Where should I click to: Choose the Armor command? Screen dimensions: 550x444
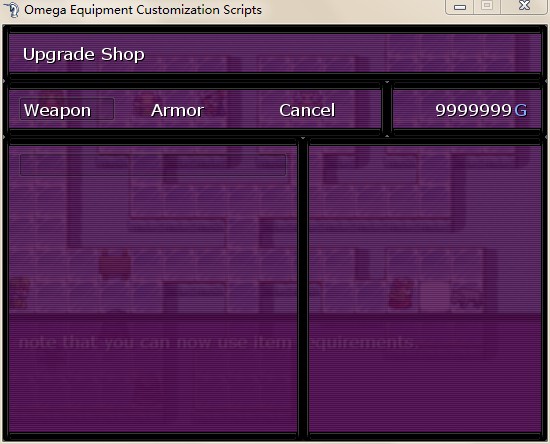177,110
